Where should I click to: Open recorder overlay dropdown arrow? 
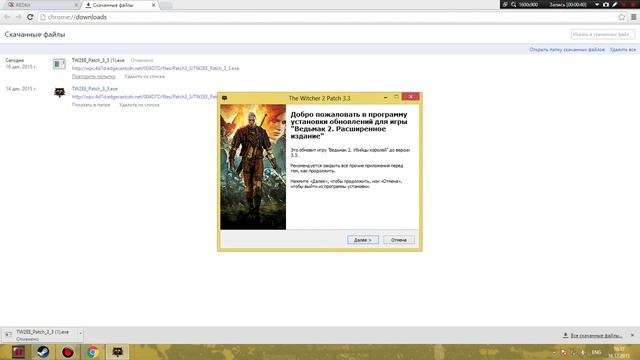(x=597, y=4)
